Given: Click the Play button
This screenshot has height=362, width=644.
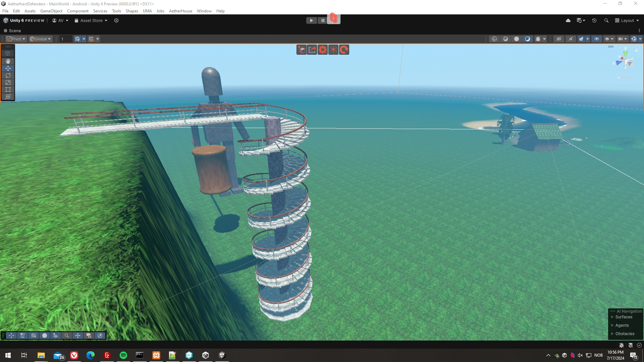Looking at the screenshot, I should tap(311, 20).
